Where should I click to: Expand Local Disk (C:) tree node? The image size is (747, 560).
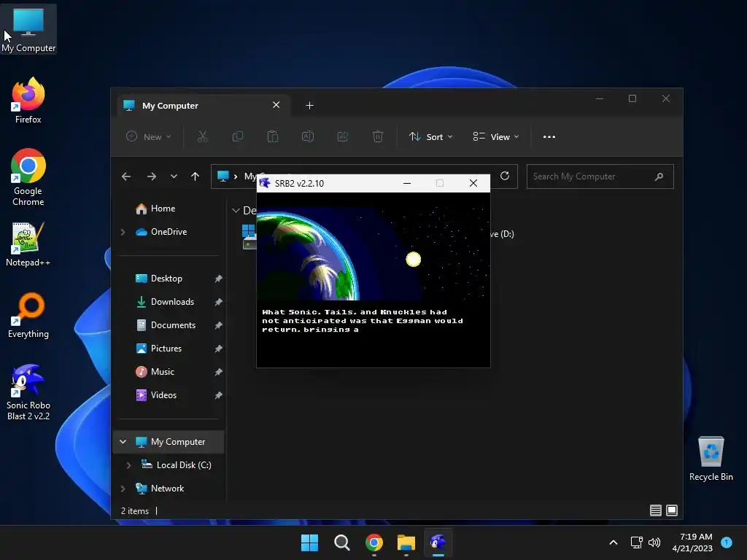tap(128, 465)
